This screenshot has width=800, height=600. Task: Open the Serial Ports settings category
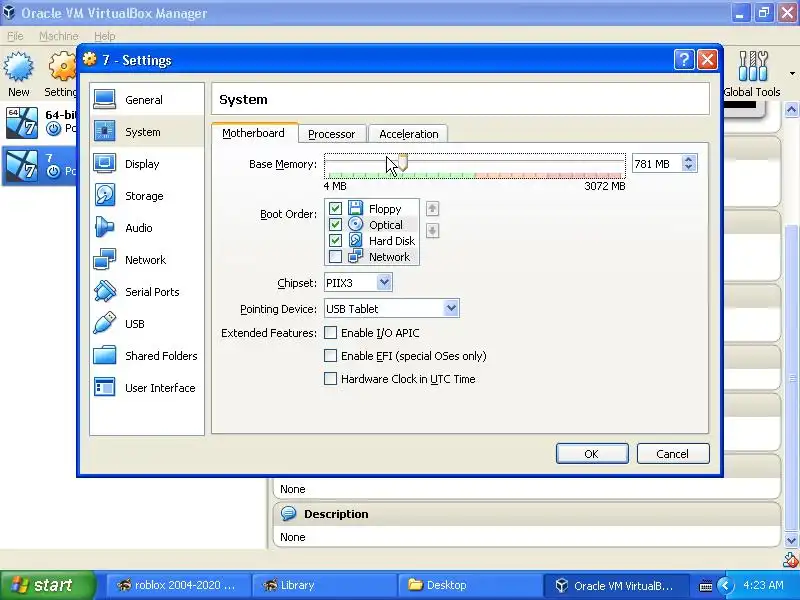(x=147, y=292)
